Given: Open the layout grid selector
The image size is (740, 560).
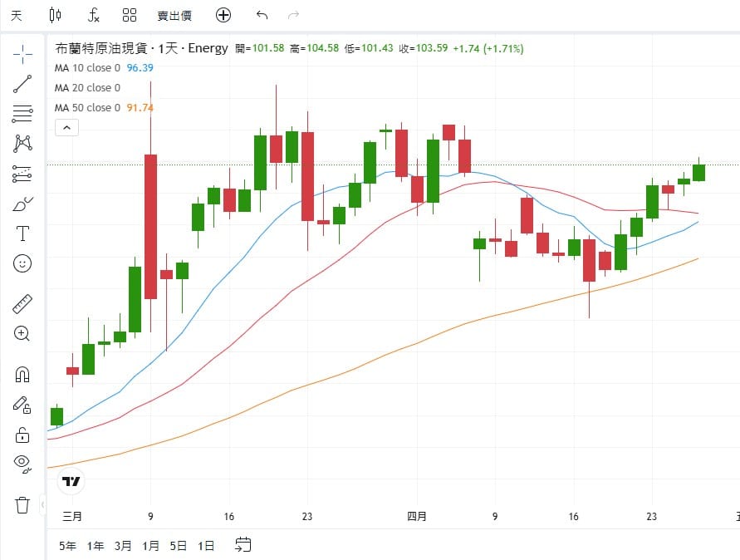Looking at the screenshot, I should coord(129,15).
